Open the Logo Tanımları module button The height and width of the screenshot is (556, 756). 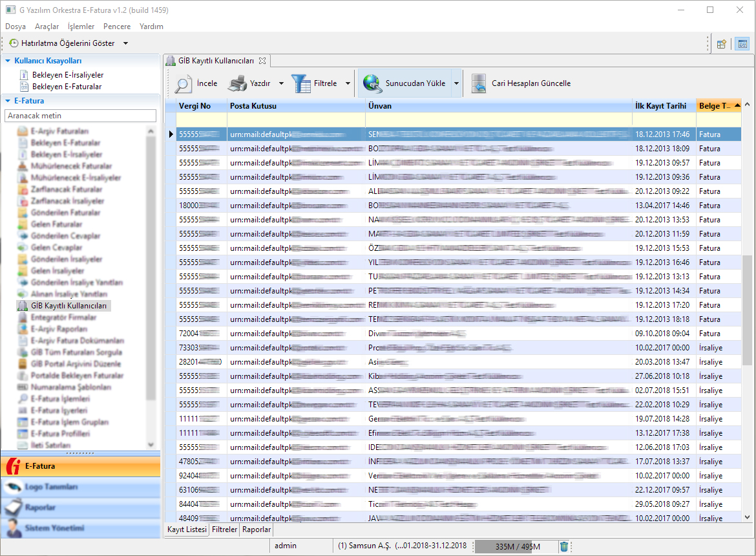tap(52, 487)
